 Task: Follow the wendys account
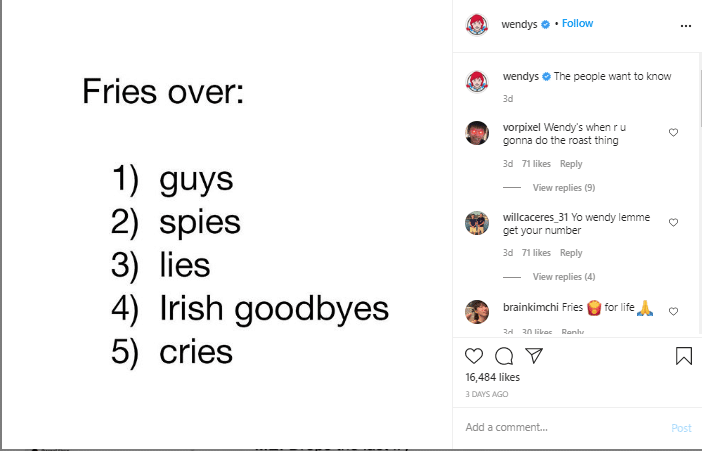pyautogui.click(x=577, y=24)
